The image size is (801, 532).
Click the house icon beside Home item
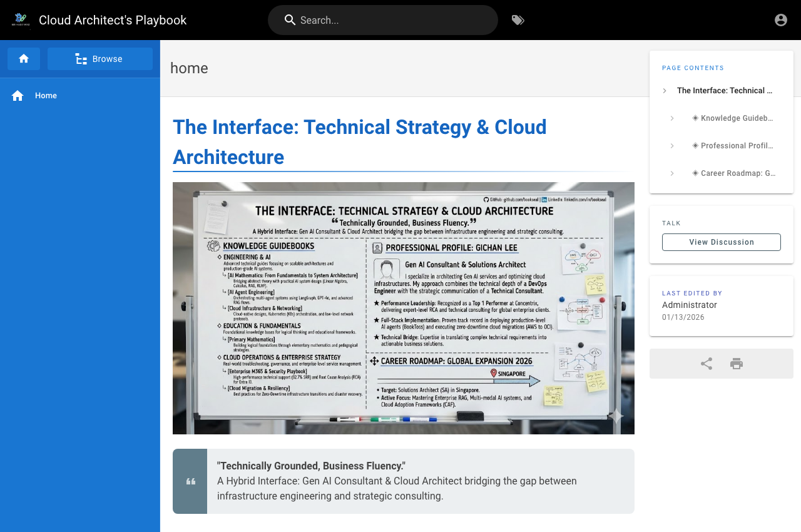18,96
